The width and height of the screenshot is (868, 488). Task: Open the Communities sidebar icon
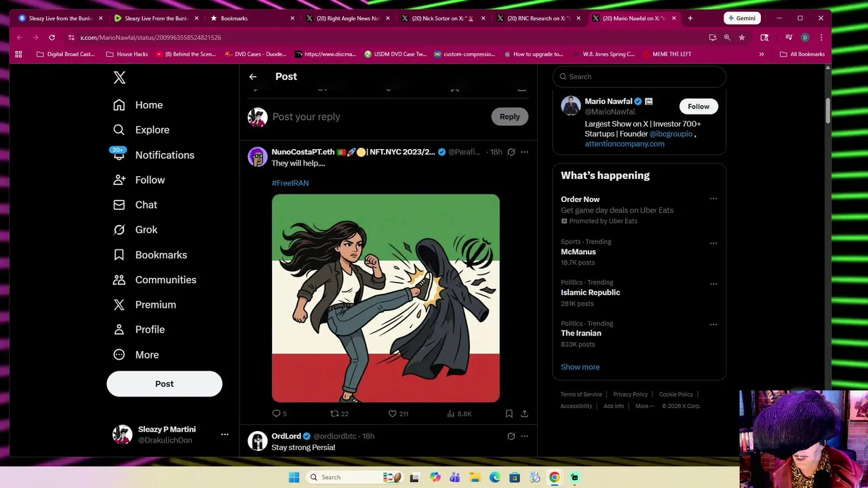119,280
